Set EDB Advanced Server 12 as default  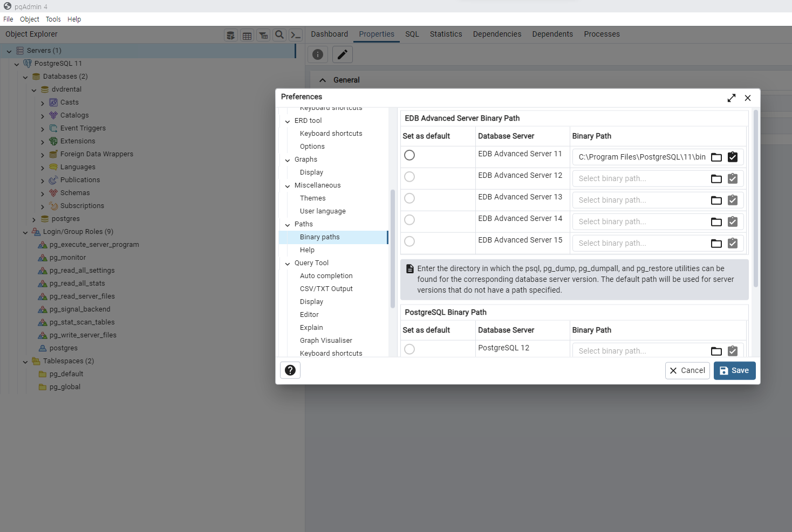pyautogui.click(x=409, y=177)
